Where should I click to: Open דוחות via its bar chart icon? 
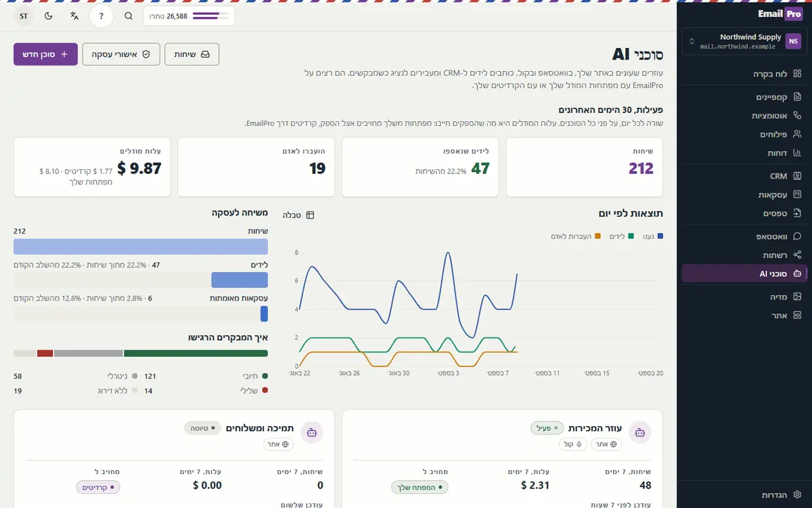click(x=797, y=153)
